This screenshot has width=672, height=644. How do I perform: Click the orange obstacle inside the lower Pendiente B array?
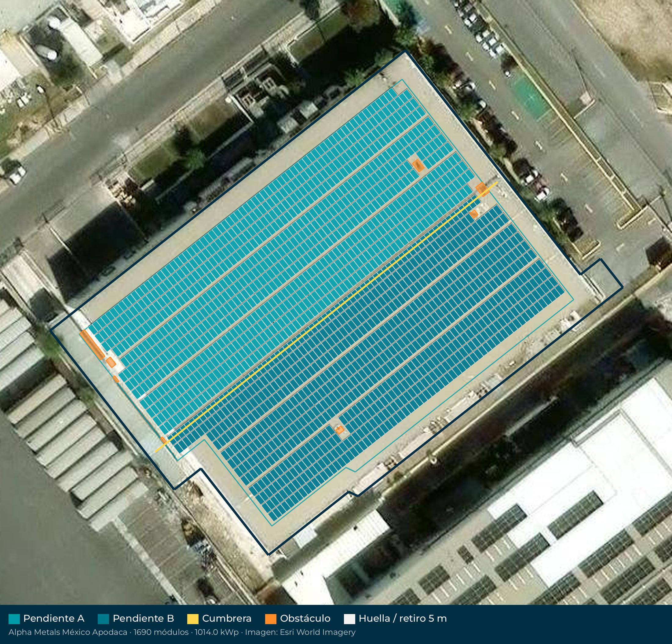(339, 429)
